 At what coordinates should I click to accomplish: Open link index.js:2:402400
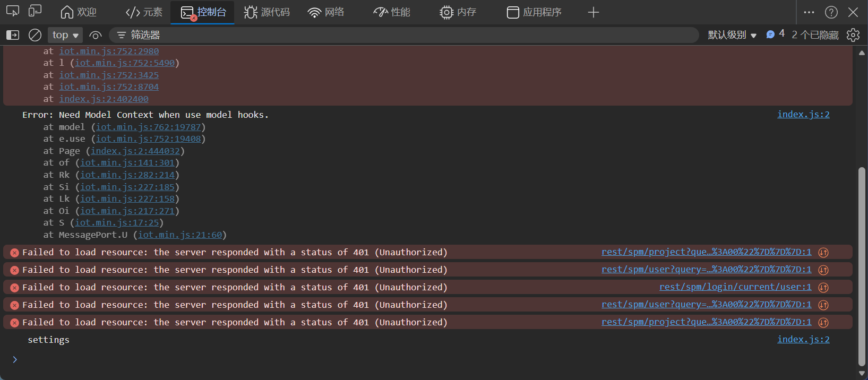[x=104, y=99]
